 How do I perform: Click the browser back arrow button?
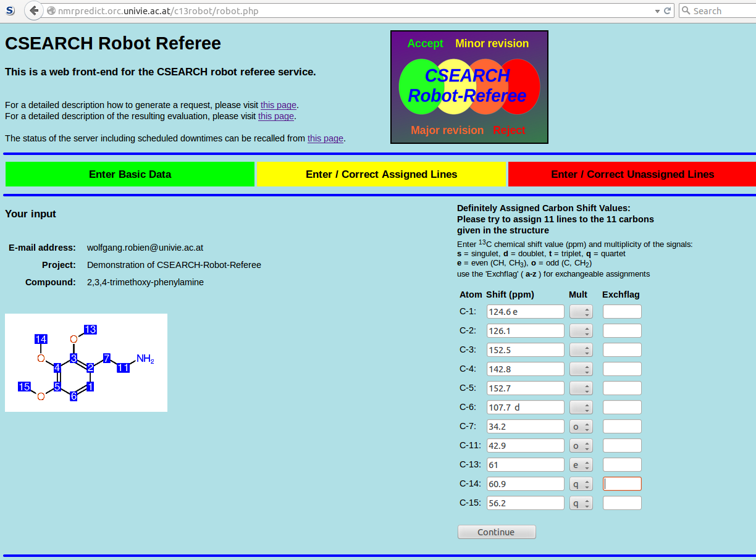point(35,10)
